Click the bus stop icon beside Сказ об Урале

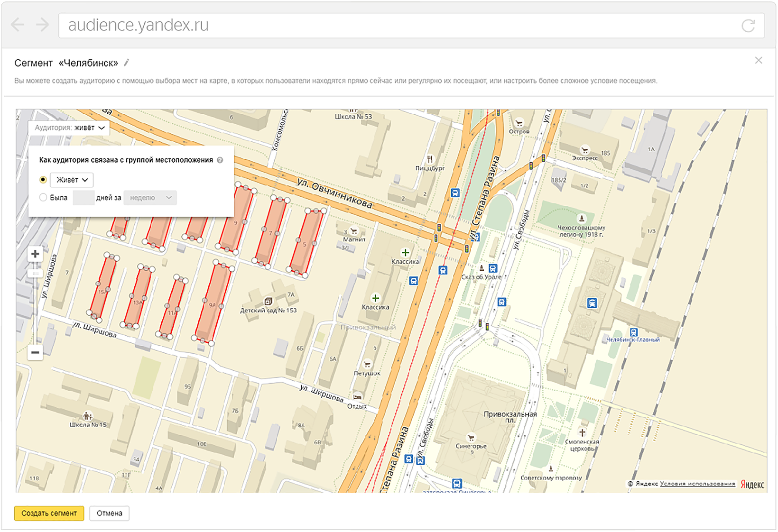pyautogui.click(x=493, y=268)
